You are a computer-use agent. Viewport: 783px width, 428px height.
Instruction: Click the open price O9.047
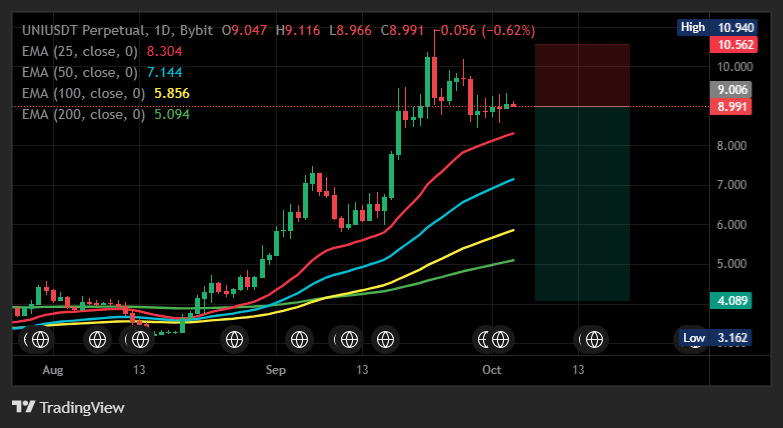244,30
